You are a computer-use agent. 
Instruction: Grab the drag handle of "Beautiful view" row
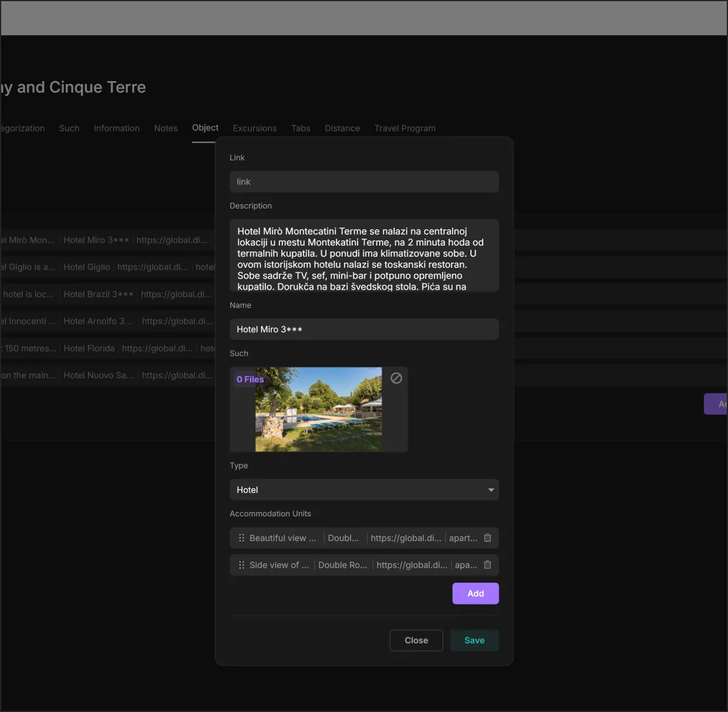pyautogui.click(x=241, y=538)
